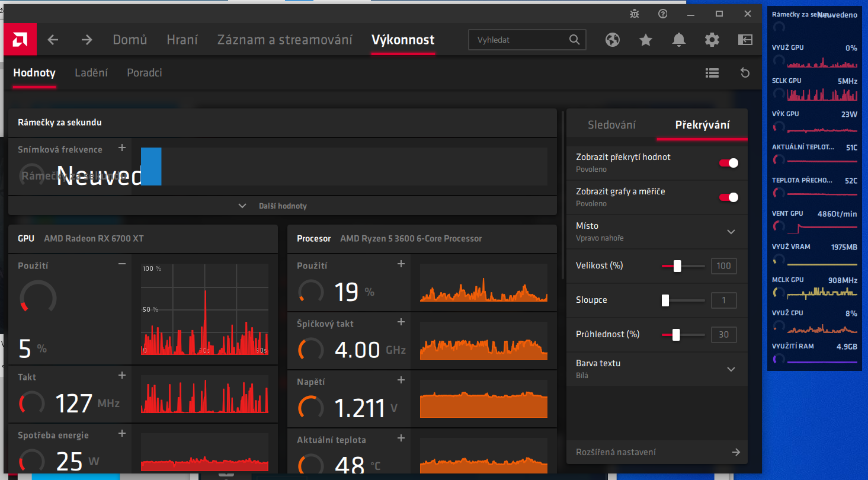Screen dimensions: 868x480
Task: Open Záznam a streamování tab
Action: tap(285, 40)
